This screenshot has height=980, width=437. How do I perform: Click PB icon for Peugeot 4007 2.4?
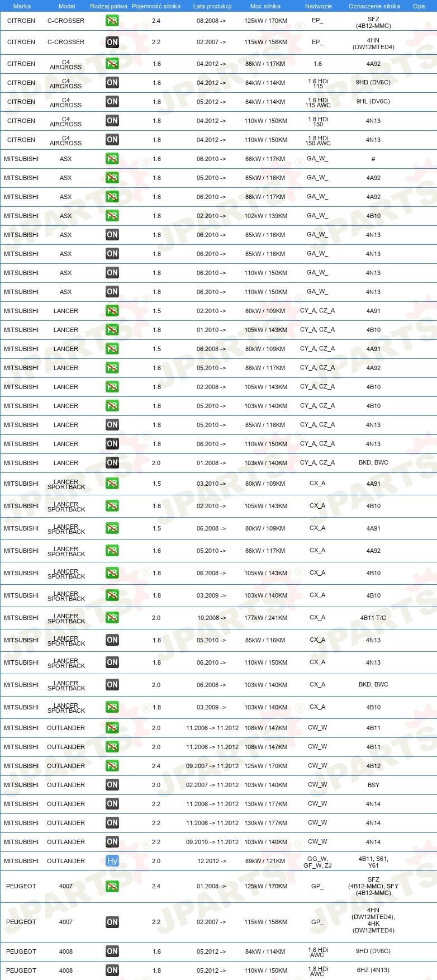[112, 886]
